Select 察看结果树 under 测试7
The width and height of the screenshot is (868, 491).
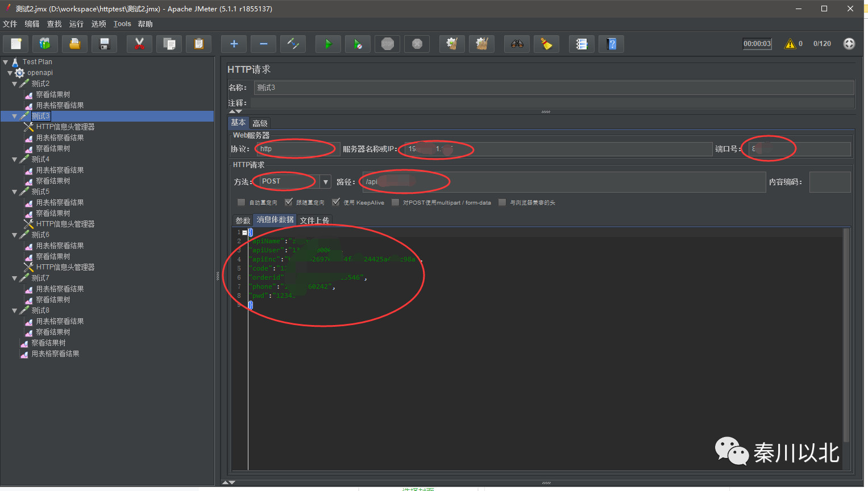click(x=53, y=299)
